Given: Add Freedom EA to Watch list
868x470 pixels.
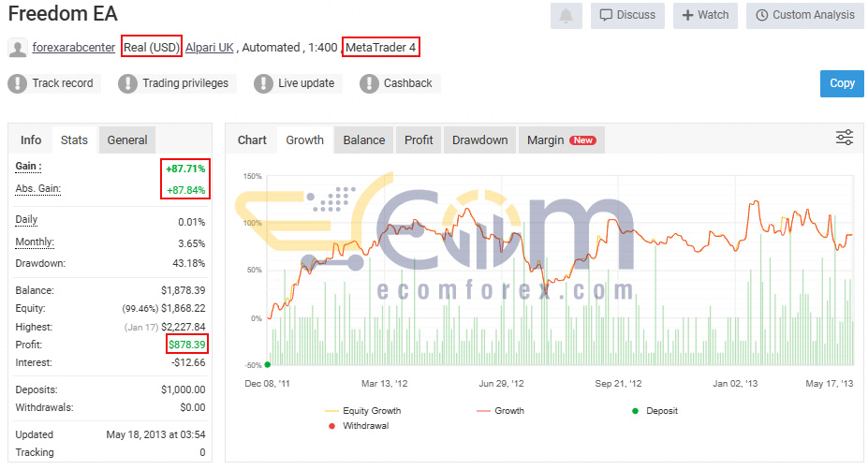Looking at the screenshot, I should pyautogui.click(x=705, y=16).
